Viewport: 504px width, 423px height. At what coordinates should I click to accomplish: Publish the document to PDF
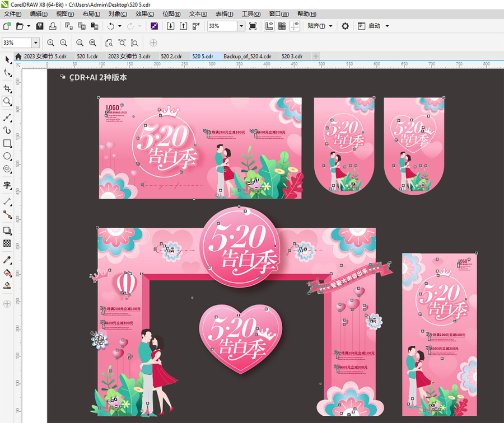(196, 26)
